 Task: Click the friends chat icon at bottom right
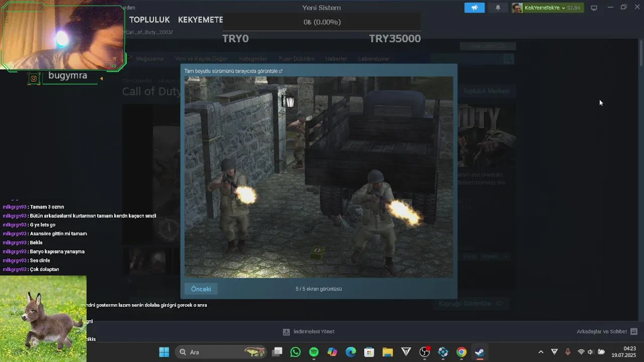coord(634,331)
